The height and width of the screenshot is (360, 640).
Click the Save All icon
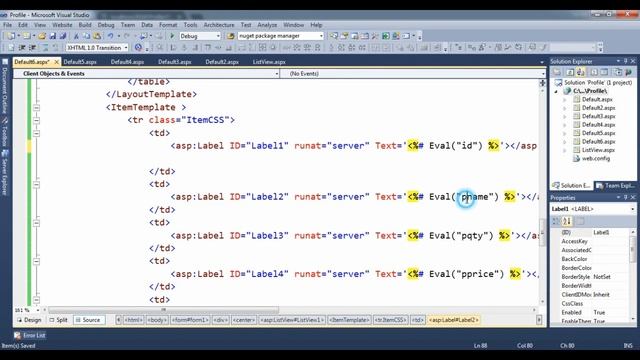[62, 36]
